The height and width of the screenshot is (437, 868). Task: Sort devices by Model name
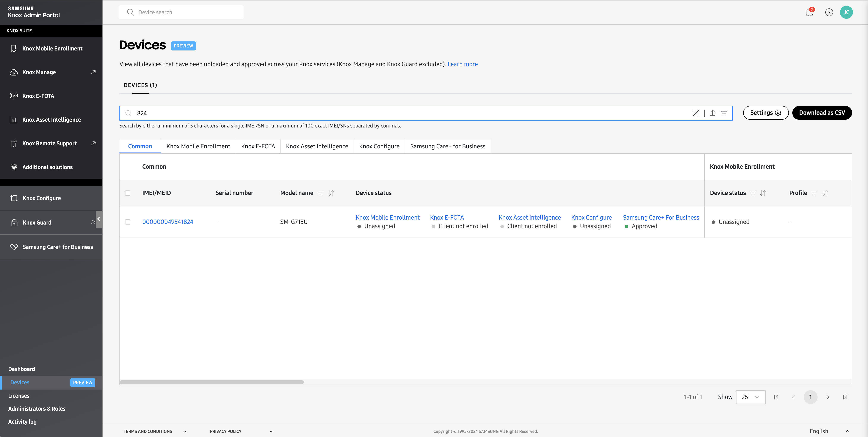pos(331,193)
